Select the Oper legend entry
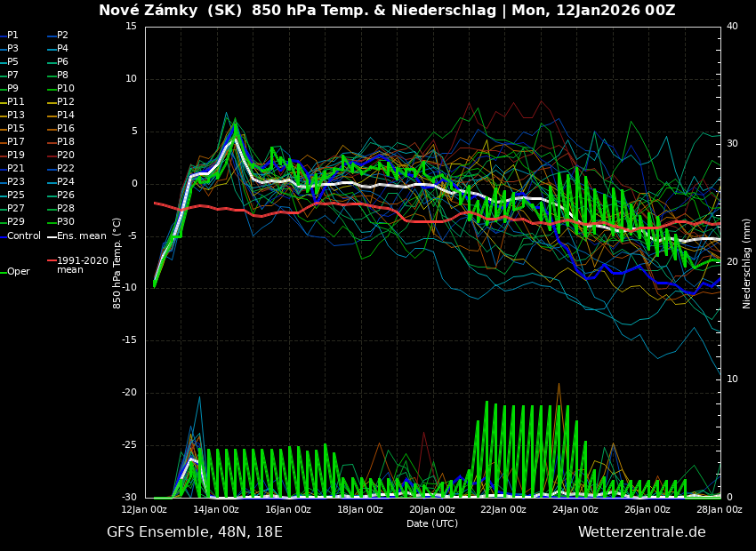Image resolution: width=756 pixels, height=551 pixels. 18,272
